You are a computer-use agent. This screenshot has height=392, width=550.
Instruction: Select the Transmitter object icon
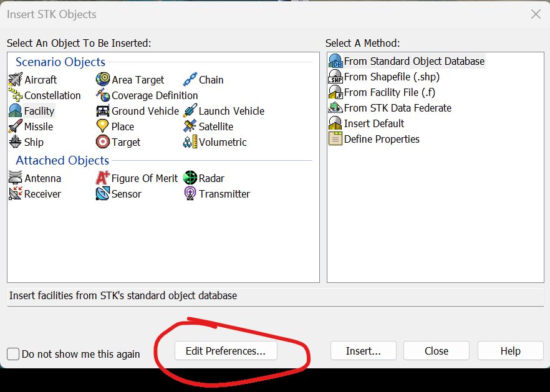pyautogui.click(x=190, y=194)
